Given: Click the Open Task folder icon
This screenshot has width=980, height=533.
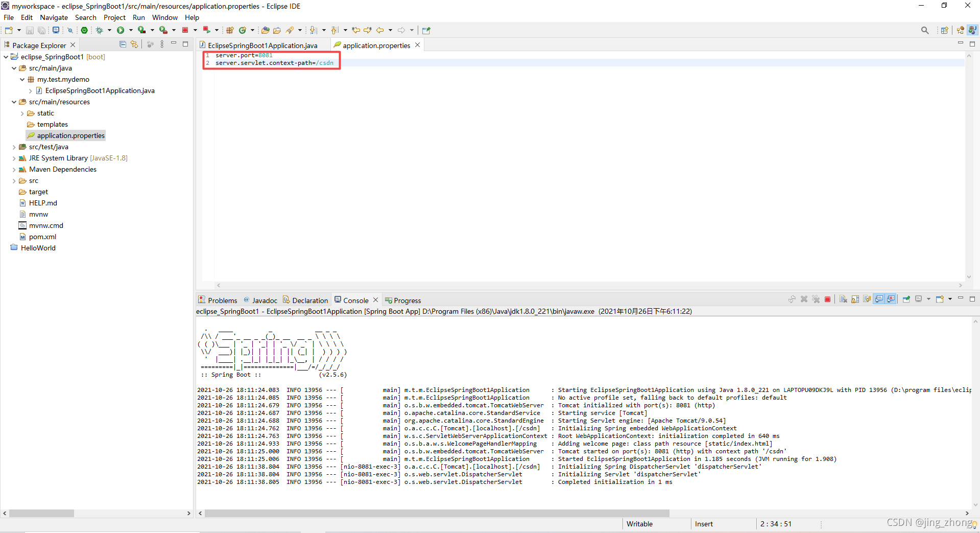Looking at the screenshot, I should [277, 30].
